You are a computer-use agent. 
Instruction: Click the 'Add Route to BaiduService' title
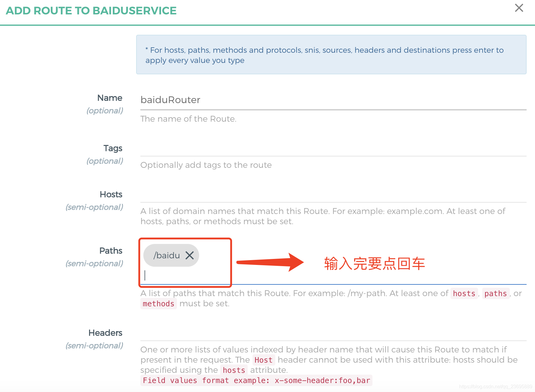tap(91, 11)
